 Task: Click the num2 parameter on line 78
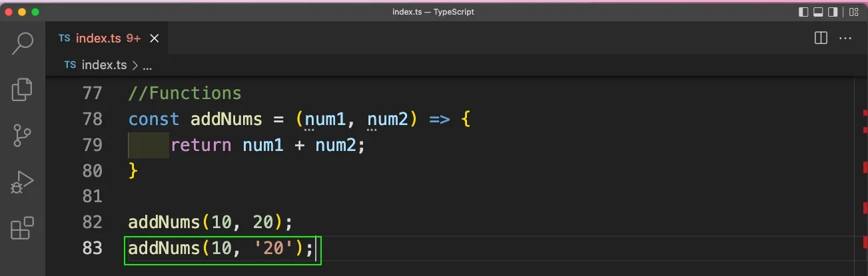[388, 119]
